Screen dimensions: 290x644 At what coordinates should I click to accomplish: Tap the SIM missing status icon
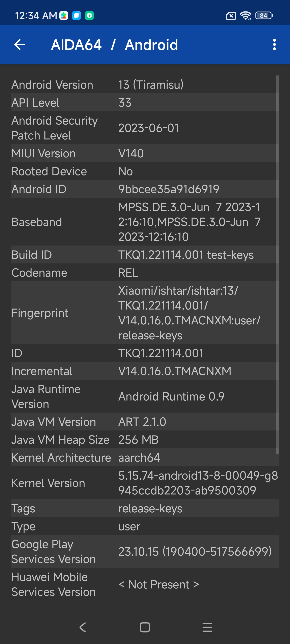(x=230, y=16)
